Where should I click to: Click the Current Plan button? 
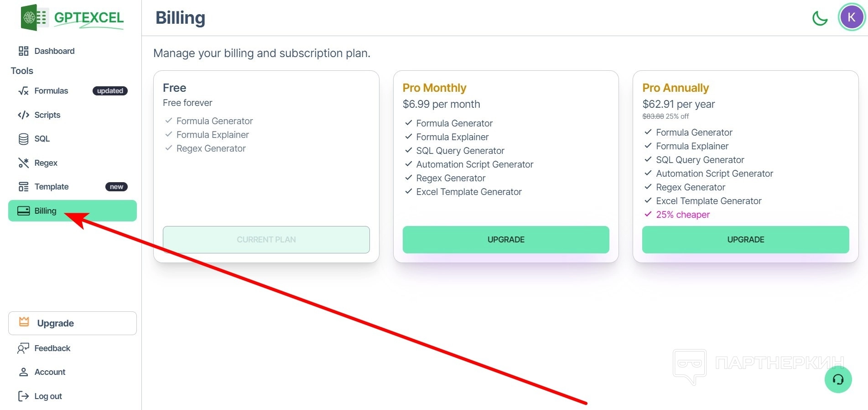click(266, 240)
